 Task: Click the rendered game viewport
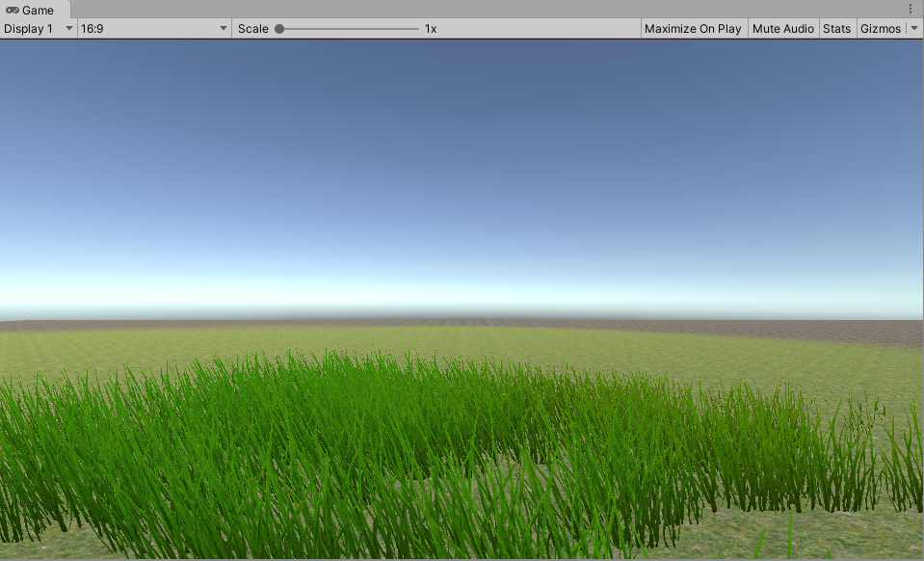coord(462,300)
